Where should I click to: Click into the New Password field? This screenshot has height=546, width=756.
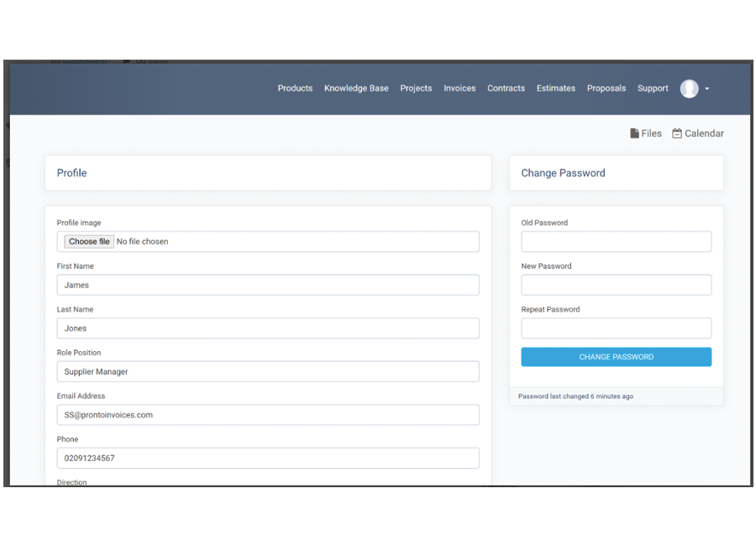tap(616, 285)
